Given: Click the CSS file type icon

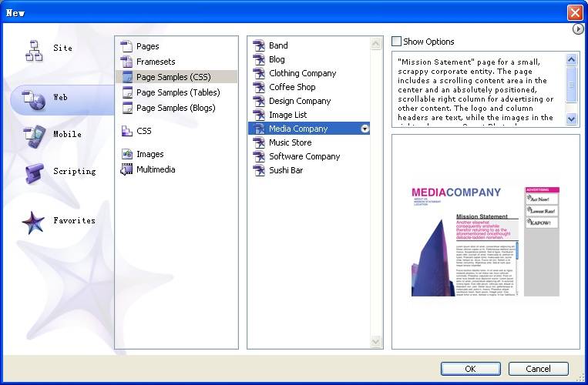Looking at the screenshot, I should point(127,132).
